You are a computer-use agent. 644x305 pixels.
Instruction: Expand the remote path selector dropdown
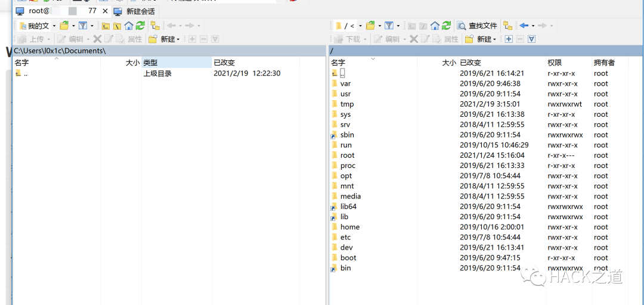tap(360, 26)
